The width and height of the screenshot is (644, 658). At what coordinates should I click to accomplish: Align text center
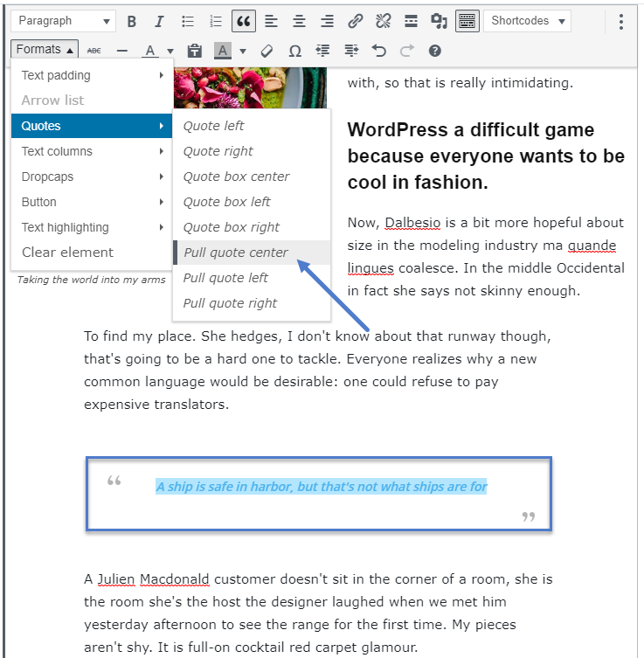tap(299, 21)
